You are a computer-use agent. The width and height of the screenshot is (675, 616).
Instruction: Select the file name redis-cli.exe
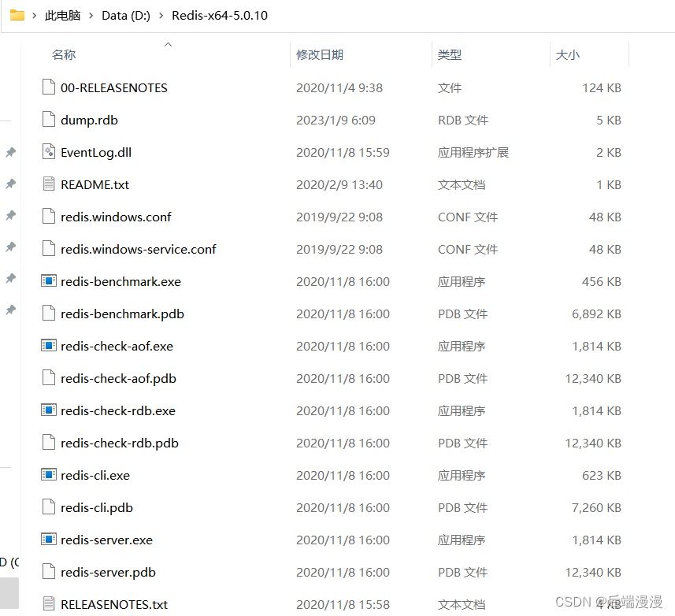[95, 475]
